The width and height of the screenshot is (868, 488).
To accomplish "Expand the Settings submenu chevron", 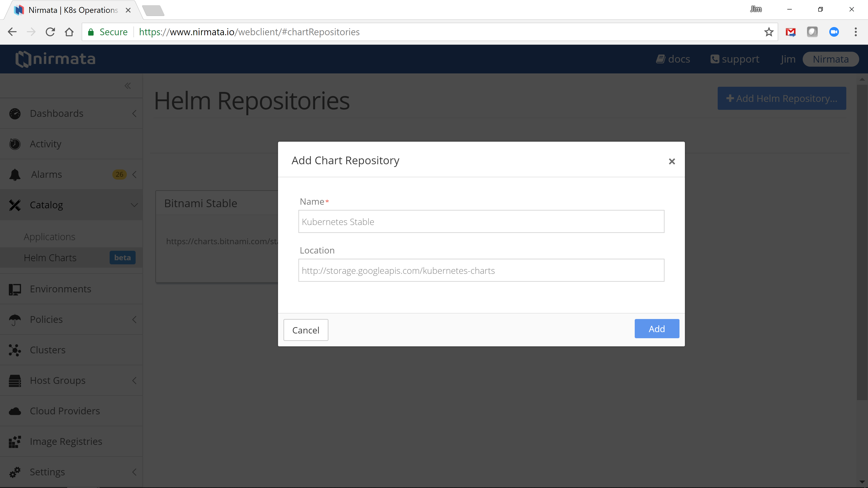I will (134, 472).
